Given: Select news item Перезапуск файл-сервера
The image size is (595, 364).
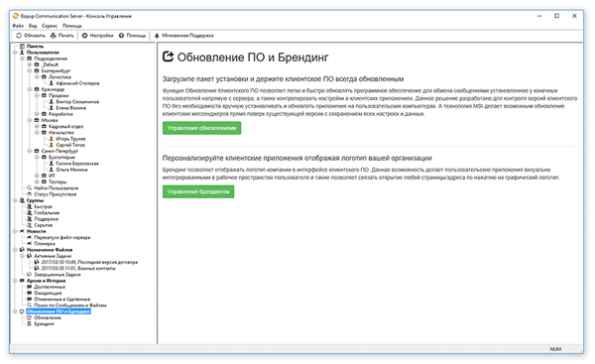Looking at the screenshot, I should (62, 237).
